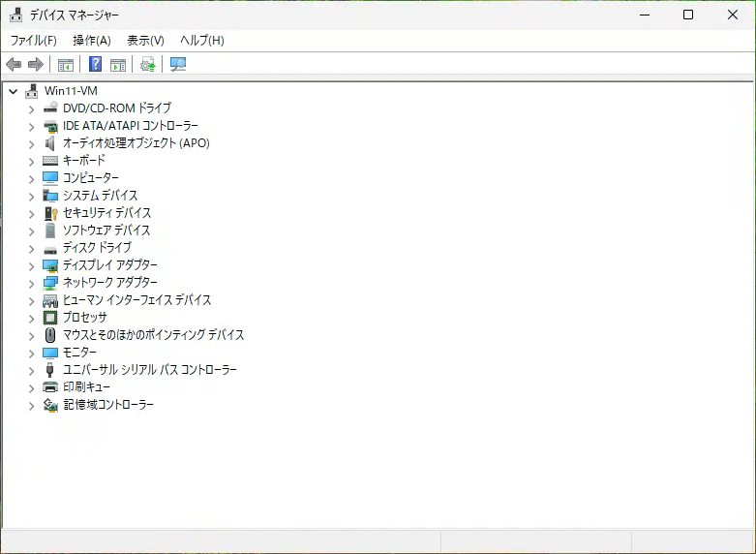The height and width of the screenshot is (554, 756).
Task: Scan for hardware changes monitor icon
Action: tap(178, 64)
